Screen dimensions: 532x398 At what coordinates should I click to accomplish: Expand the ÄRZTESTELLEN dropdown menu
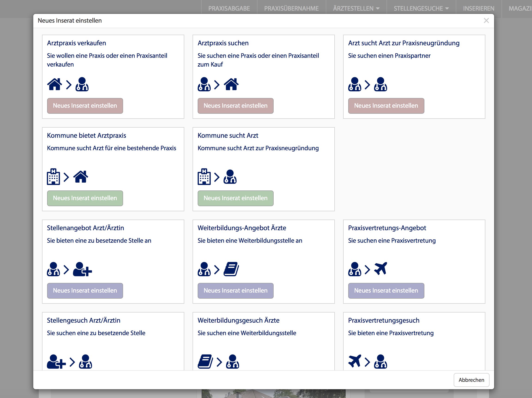tap(356, 9)
